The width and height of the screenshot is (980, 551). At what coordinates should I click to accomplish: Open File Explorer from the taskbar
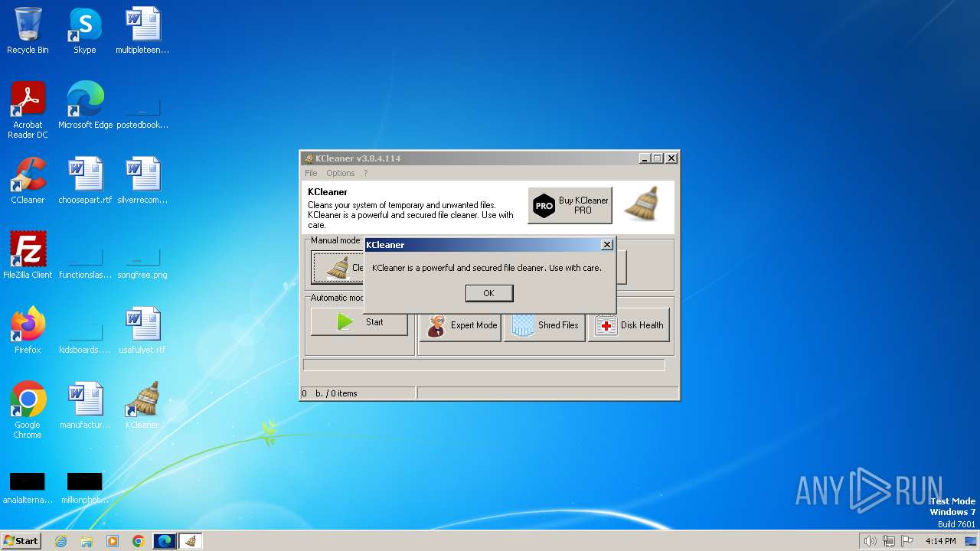pyautogui.click(x=87, y=541)
